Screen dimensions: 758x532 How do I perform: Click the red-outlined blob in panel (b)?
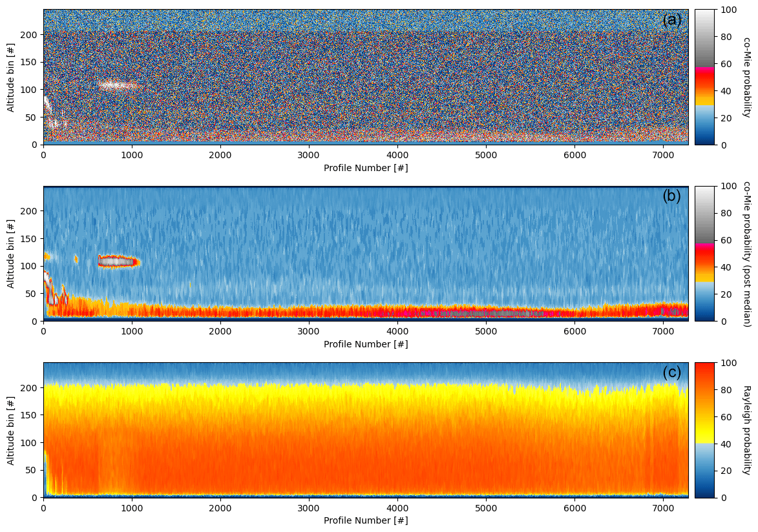(x=118, y=261)
